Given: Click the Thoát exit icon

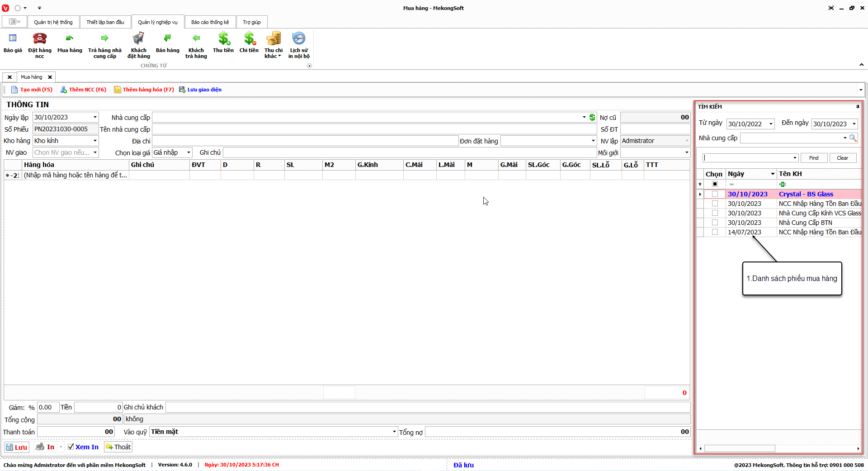Looking at the screenshot, I should (x=109, y=447).
